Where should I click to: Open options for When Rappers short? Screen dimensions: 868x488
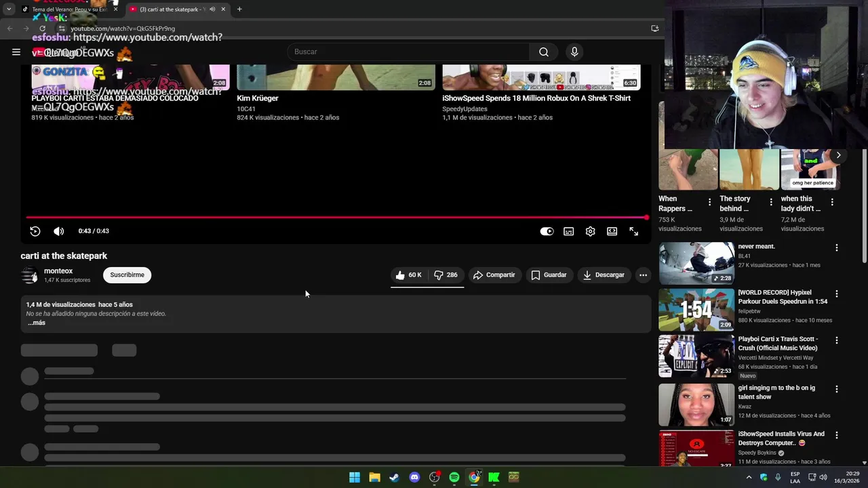tap(709, 202)
